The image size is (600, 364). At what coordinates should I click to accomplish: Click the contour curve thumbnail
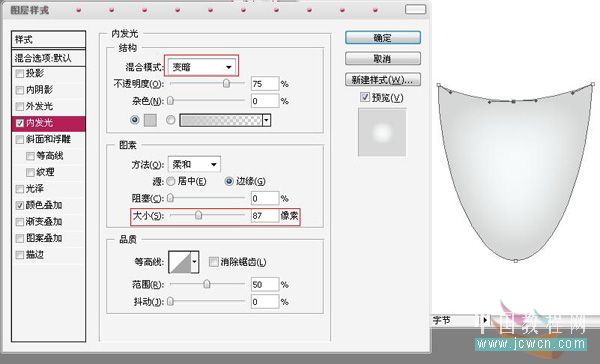tap(180, 262)
